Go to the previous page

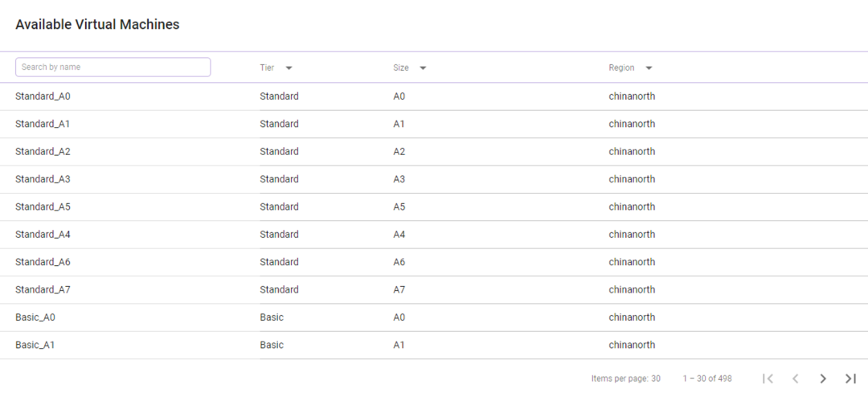click(x=796, y=379)
